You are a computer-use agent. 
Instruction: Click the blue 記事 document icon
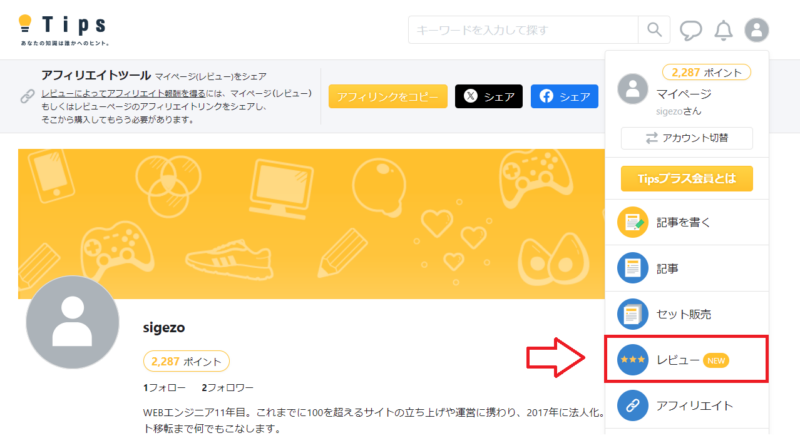pos(633,268)
